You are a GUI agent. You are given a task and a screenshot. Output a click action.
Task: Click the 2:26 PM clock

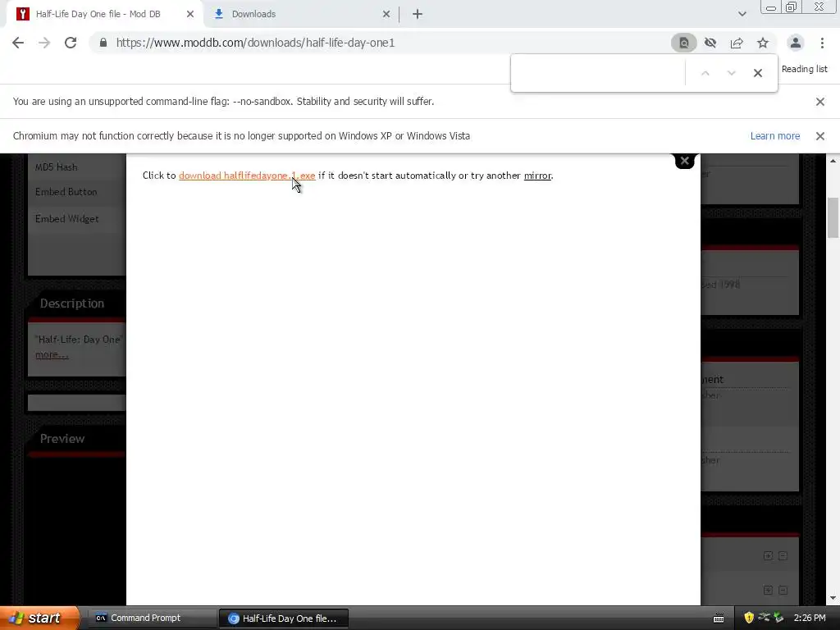(x=810, y=618)
